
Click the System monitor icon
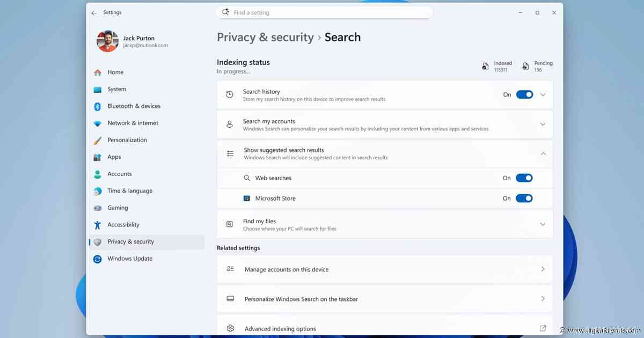point(97,90)
